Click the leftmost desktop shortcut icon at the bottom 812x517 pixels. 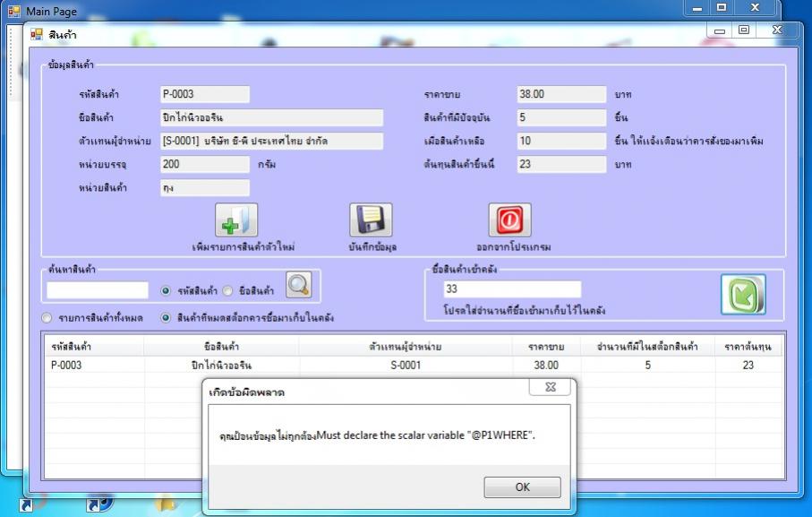click(x=26, y=505)
